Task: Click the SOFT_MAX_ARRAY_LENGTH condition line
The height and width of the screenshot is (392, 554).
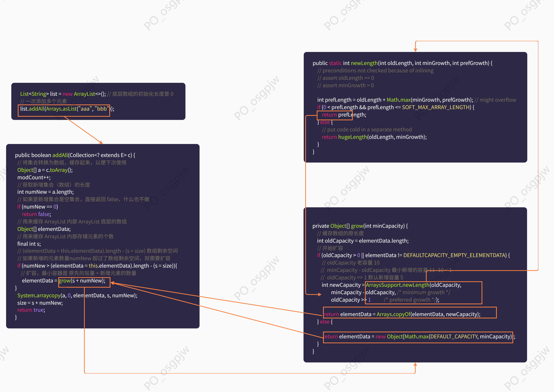Action: pyautogui.click(x=396, y=107)
